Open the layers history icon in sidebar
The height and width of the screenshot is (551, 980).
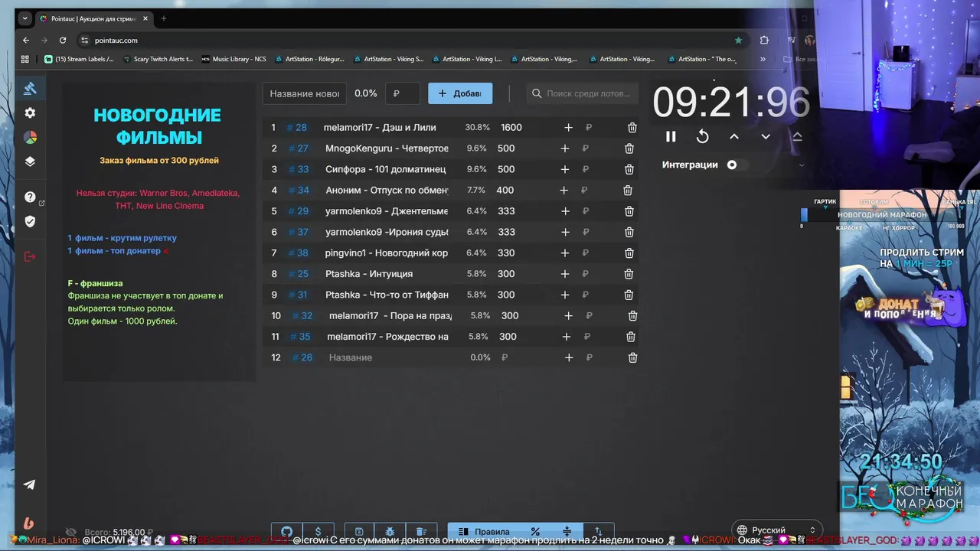(x=30, y=161)
